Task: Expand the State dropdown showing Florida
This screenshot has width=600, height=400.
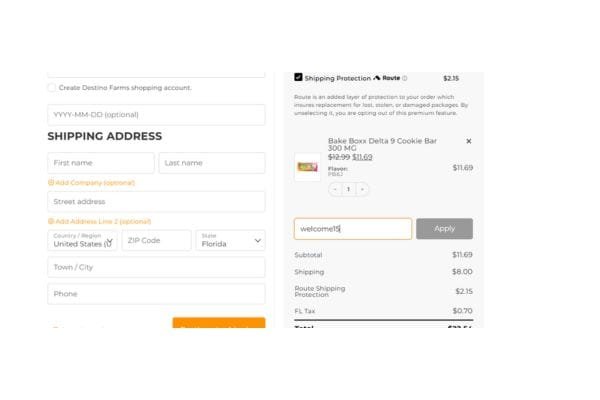Action: pyautogui.click(x=231, y=240)
